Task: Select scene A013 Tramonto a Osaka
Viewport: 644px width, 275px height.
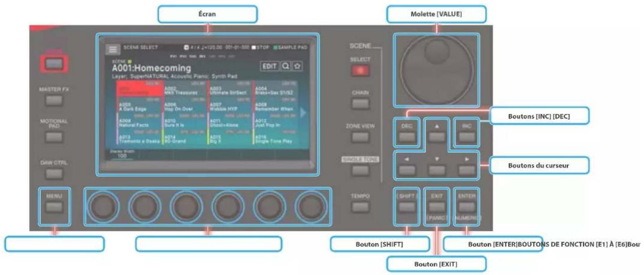Action: (139, 137)
